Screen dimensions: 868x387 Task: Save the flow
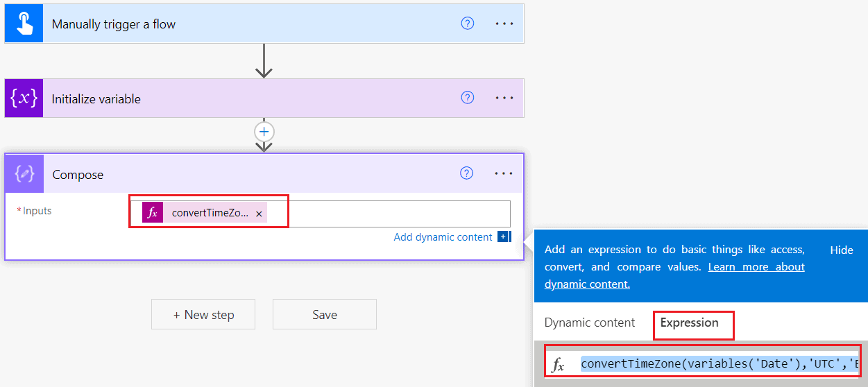point(325,314)
